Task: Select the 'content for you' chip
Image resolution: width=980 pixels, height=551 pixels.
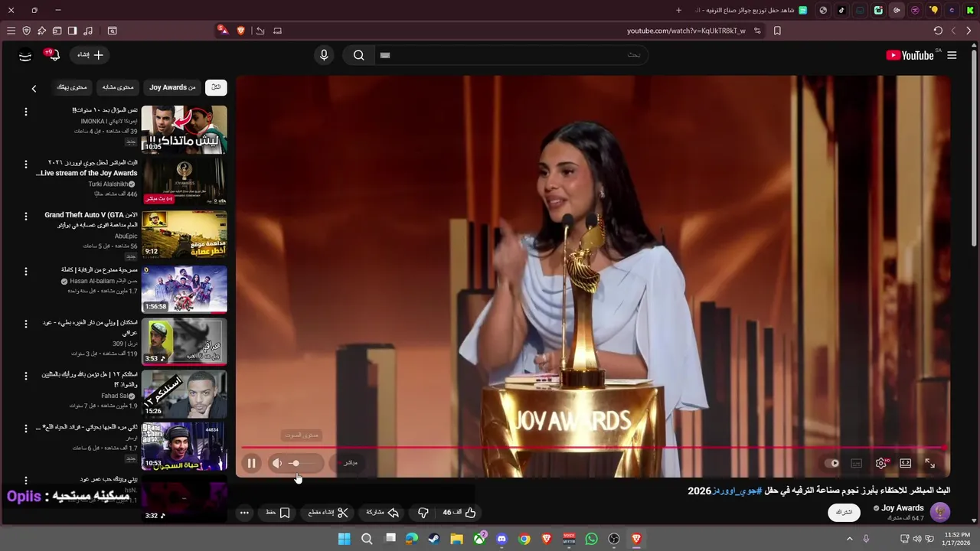Action: tap(72, 87)
